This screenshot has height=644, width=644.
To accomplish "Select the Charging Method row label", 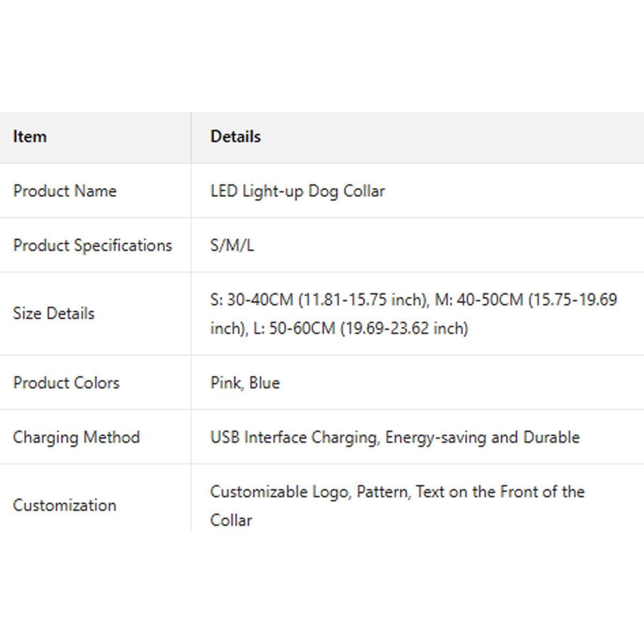I will click(x=76, y=437).
